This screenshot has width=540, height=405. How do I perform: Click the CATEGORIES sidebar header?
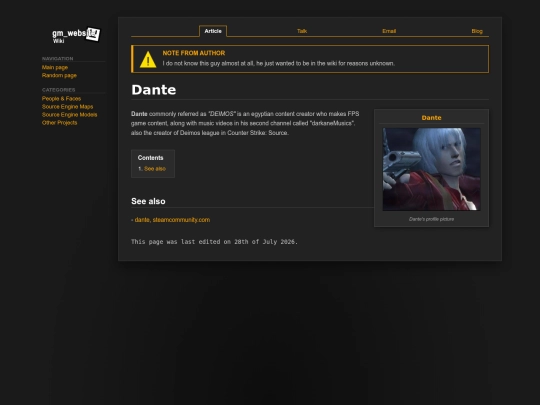coord(59,90)
